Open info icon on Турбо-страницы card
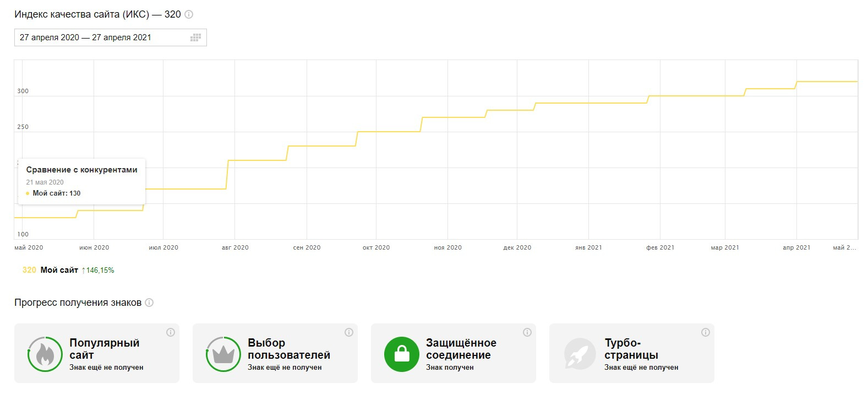The width and height of the screenshot is (868, 394). point(706,332)
